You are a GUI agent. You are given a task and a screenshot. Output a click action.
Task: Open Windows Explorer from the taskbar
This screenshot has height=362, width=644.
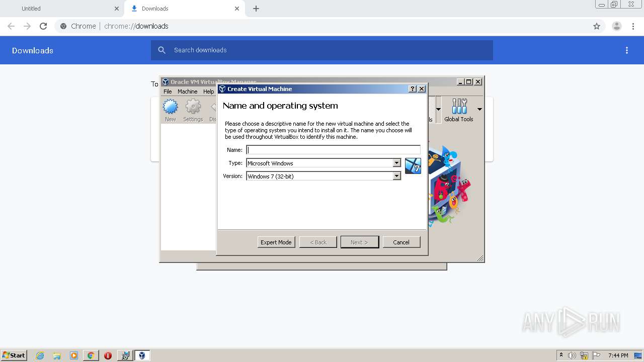[x=57, y=355]
